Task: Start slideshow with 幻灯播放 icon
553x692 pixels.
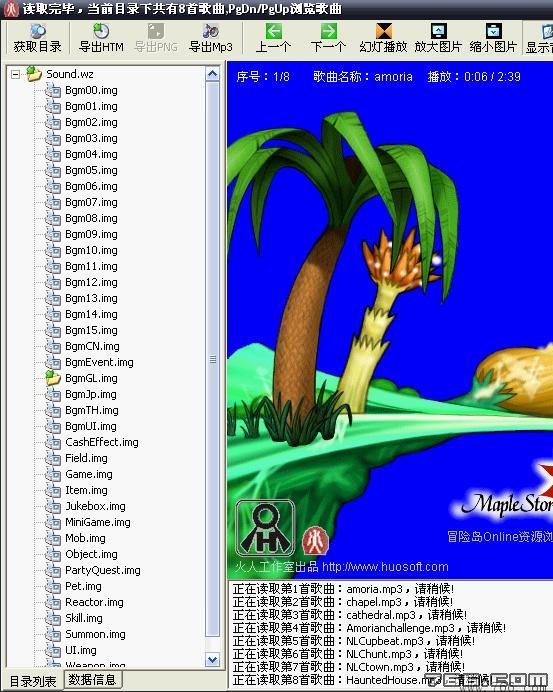Action: 383,38
